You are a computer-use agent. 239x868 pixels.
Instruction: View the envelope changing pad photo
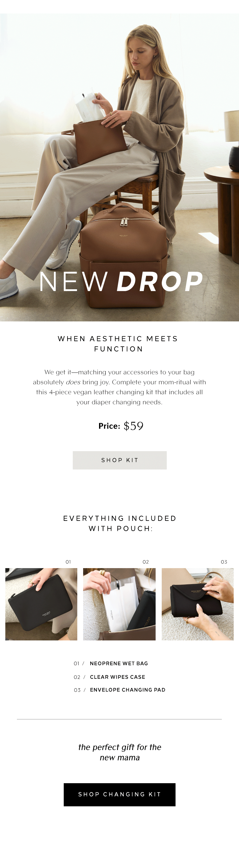tap(198, 604)
